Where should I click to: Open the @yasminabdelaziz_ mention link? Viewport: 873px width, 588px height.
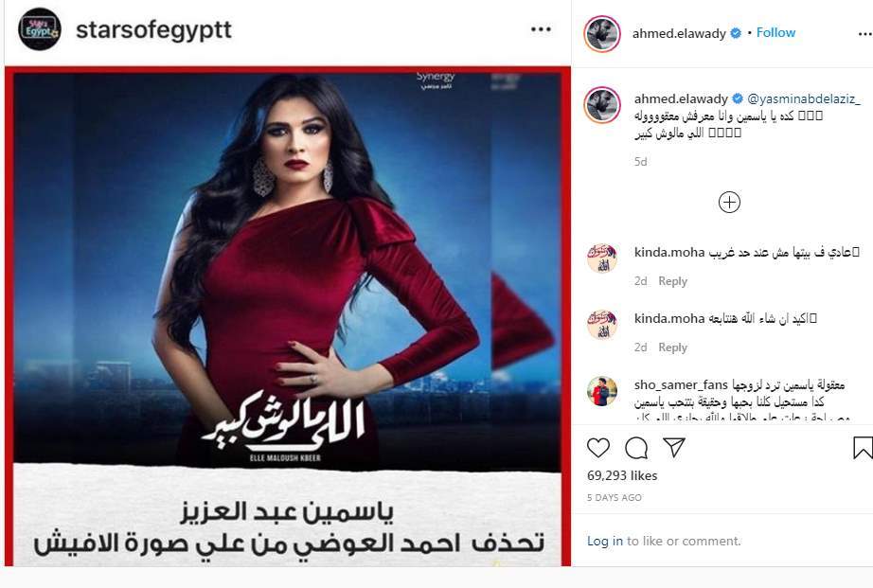[803, 99]
